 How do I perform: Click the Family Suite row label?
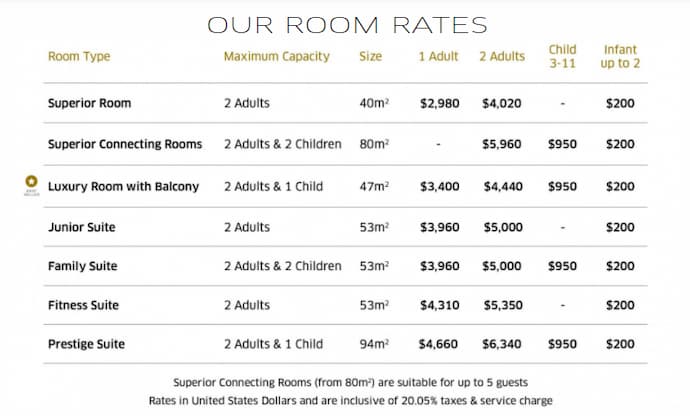83,267
